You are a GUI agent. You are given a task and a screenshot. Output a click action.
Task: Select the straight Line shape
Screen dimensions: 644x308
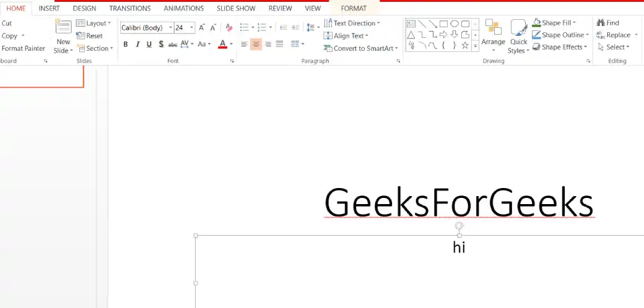[x=422, y=24]
